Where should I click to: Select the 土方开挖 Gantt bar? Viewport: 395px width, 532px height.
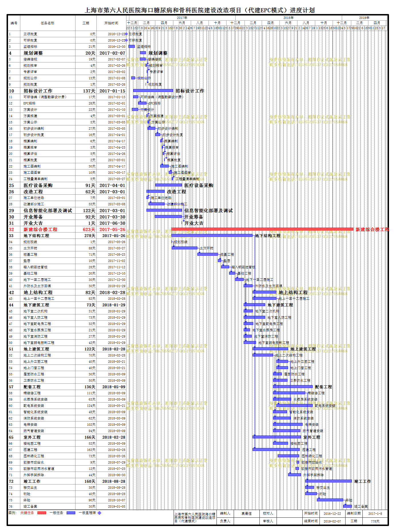point(184,248)
